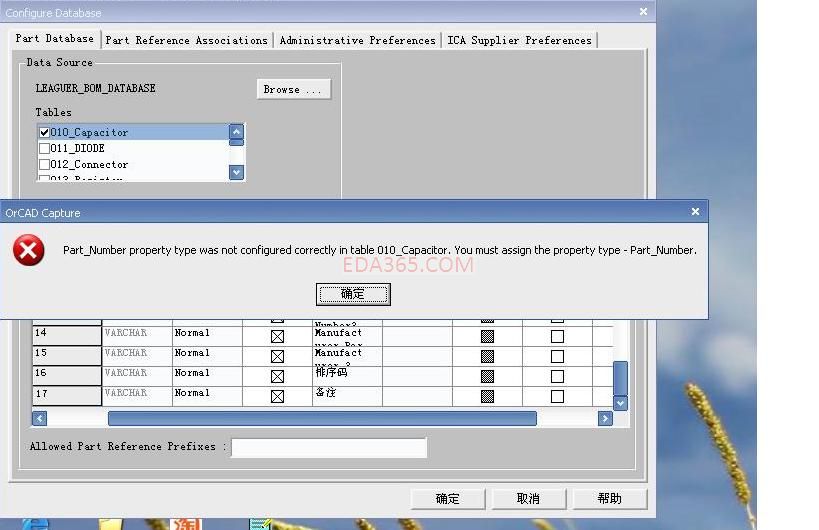Check the empty box in row 15
The height and width of the screenshot is (530, 819).
[x=557, y=356]
